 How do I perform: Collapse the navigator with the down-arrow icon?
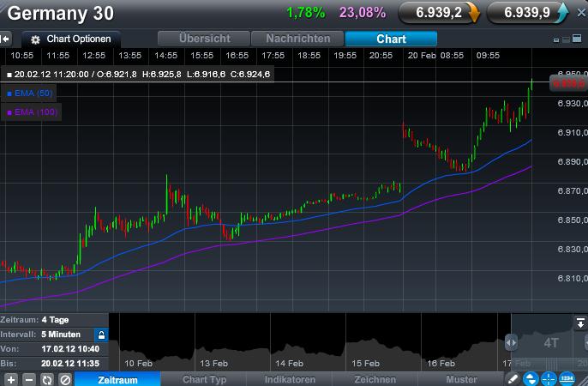(580, 323)
